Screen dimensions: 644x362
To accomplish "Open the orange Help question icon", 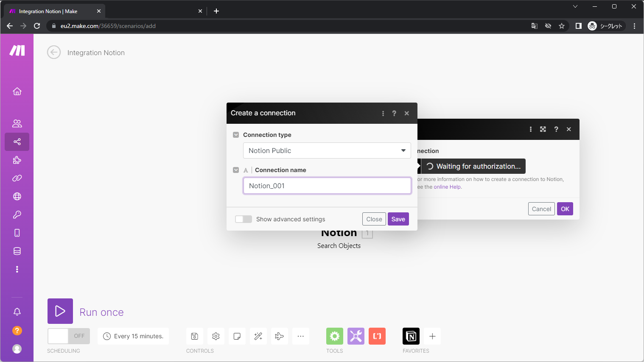I will pyautogui.click(x=17, y=331).
